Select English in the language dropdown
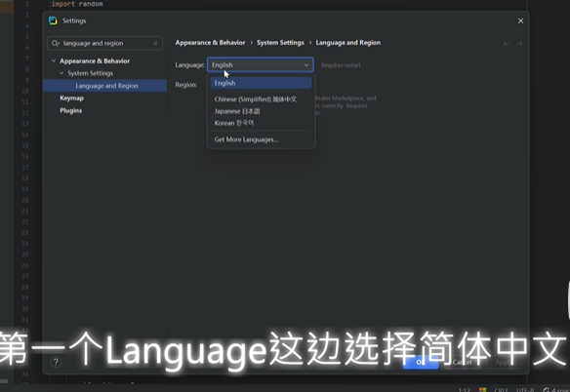Image resolution: width=570 pixels, height=392 pixels. (x=261, y=83)
